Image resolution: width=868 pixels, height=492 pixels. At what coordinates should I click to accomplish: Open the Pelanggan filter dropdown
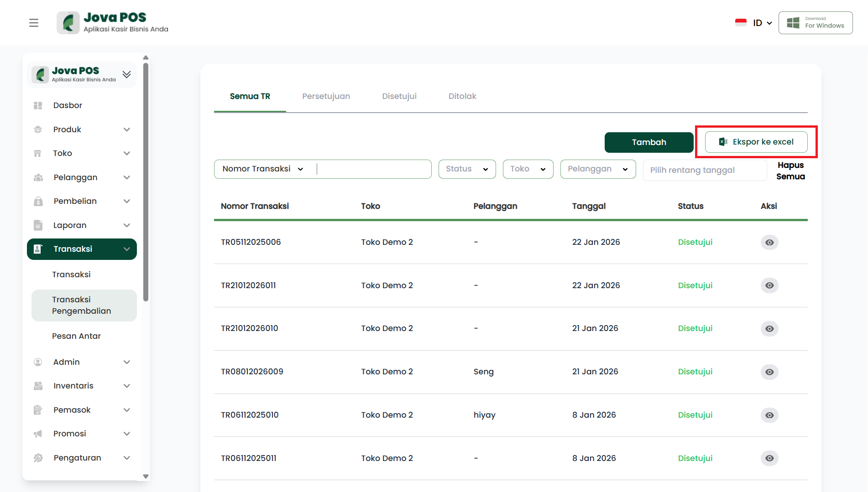tap(598, 169)
